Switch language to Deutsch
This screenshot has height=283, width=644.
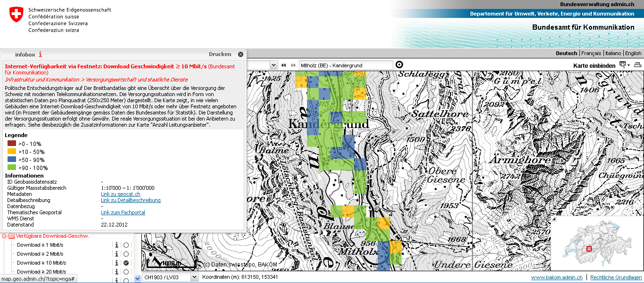(566, 53)
